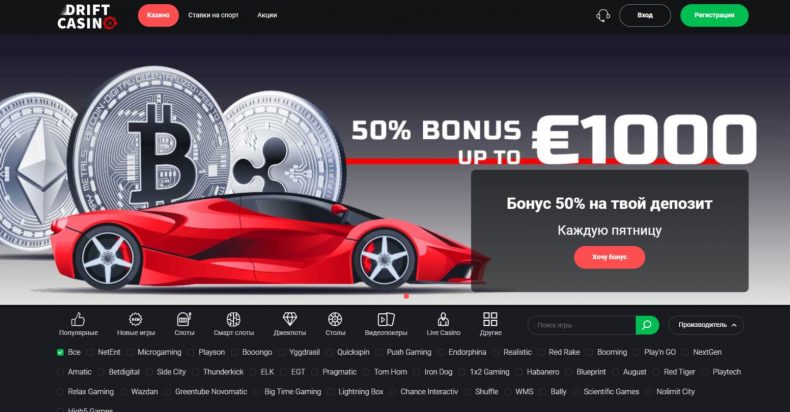Switch to the Ставки на спорт tab
Screen dimensions: 790x412
point(214,15)
